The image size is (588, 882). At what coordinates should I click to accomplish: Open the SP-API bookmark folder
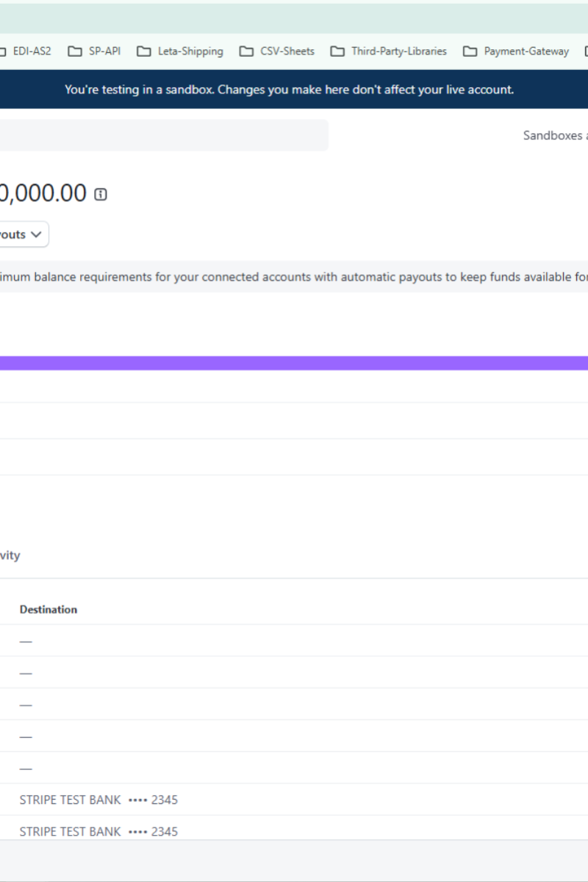coord(96,51)
